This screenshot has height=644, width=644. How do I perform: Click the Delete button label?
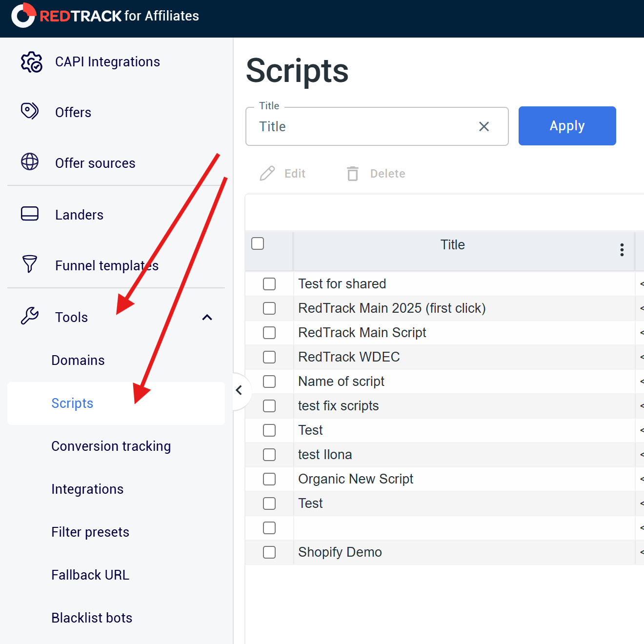pos(387,174)
